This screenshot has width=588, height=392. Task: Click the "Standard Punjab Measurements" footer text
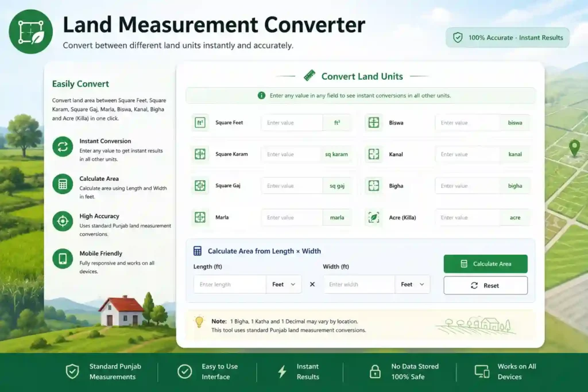tap(115, 371)
